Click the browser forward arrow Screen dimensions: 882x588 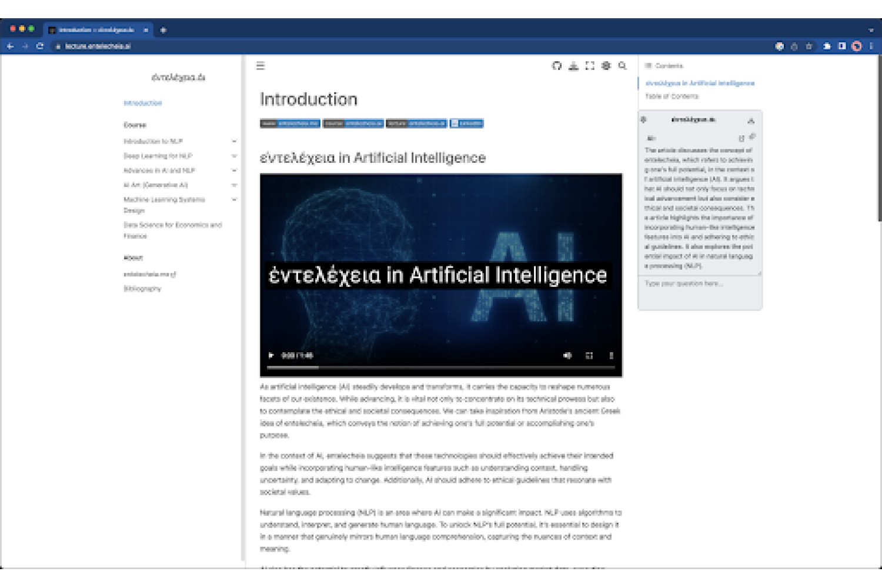[25, 46]
